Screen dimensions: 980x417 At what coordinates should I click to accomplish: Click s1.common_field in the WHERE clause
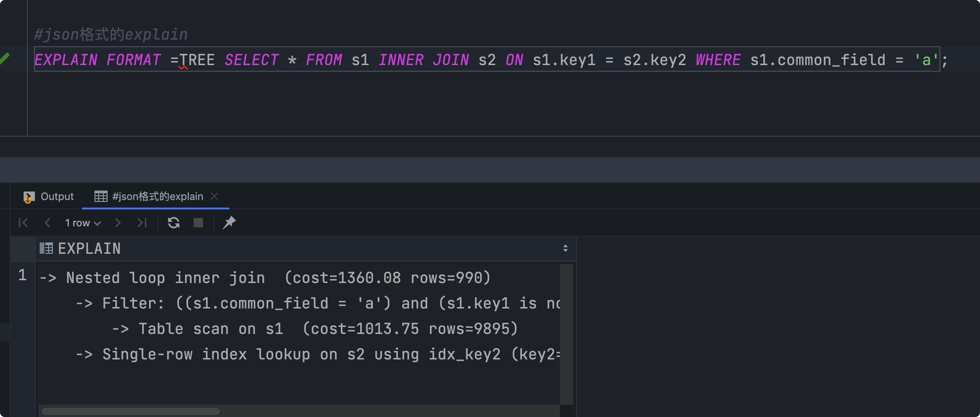pyautogui.click(x=818, y=60)
